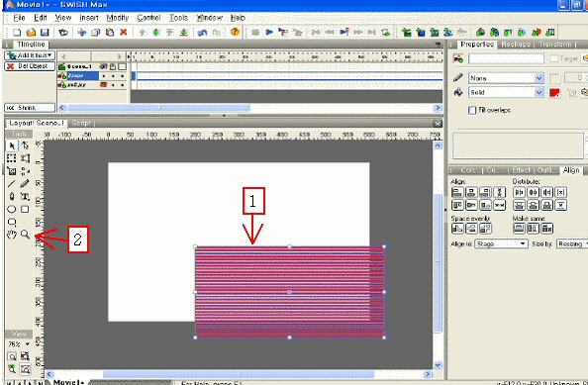
Task: Switch to the Effect panel tab
Action: tap(522, 170)
